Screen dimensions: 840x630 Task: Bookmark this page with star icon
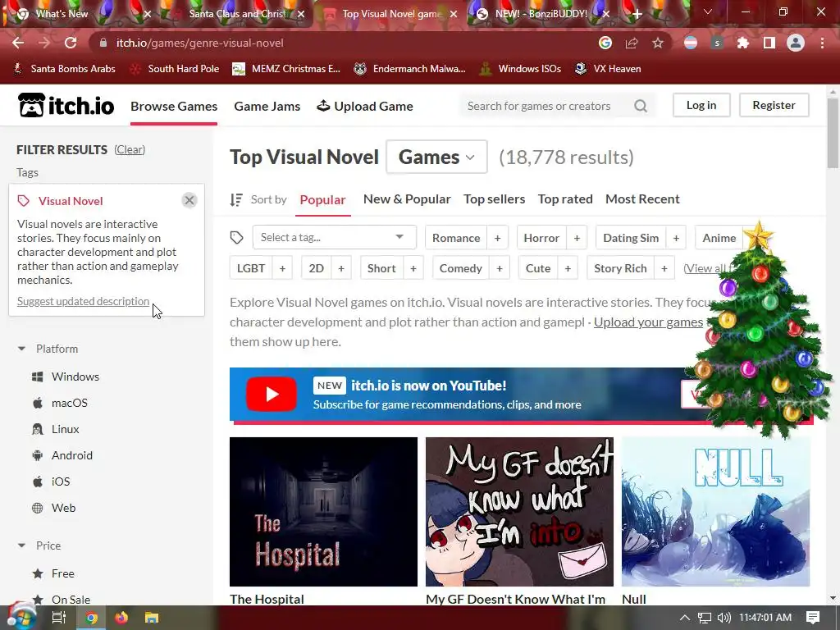click(x=658, y=43)
